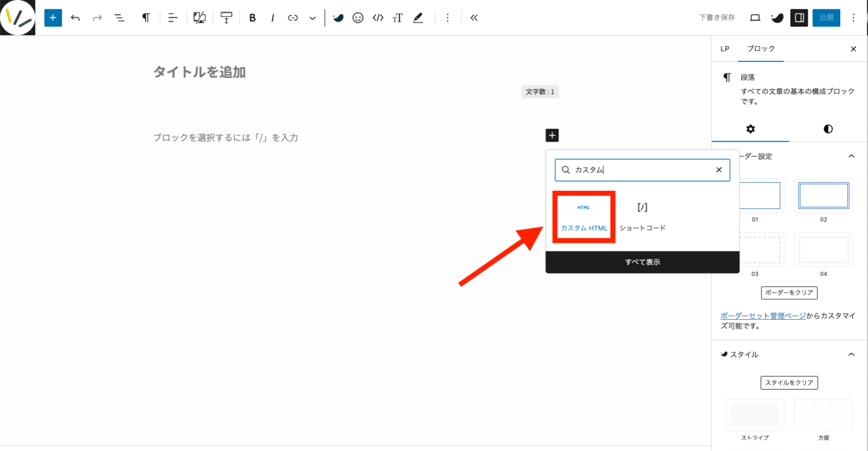The width and height of the screenshot is (868, 451).
Task: Collapse the ボーダー設定 section
Action: (851, 156)
